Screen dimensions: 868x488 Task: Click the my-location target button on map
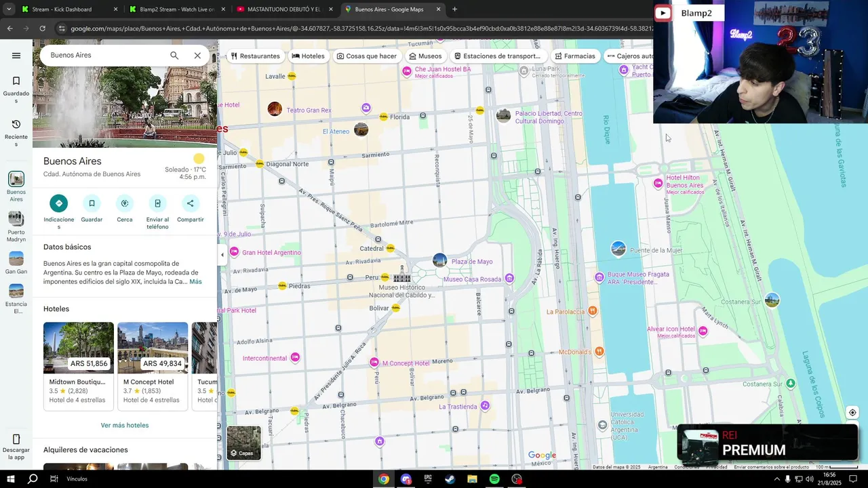pyautogui.click(x=852, y=413)
